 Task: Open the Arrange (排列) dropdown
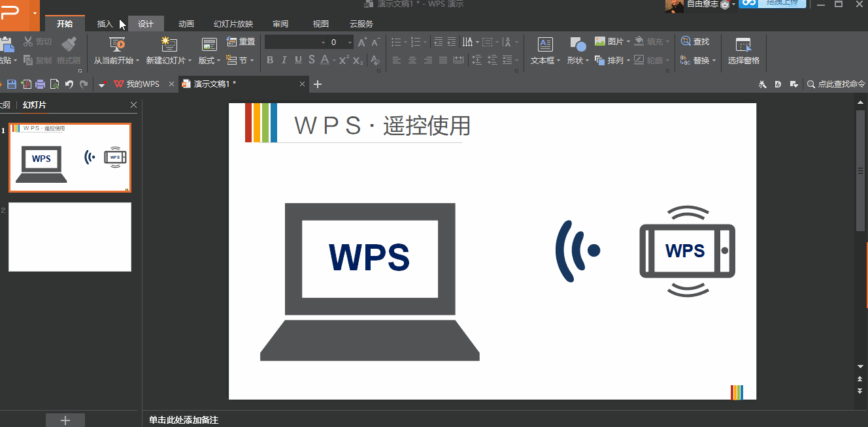click(x=628, y=61)
